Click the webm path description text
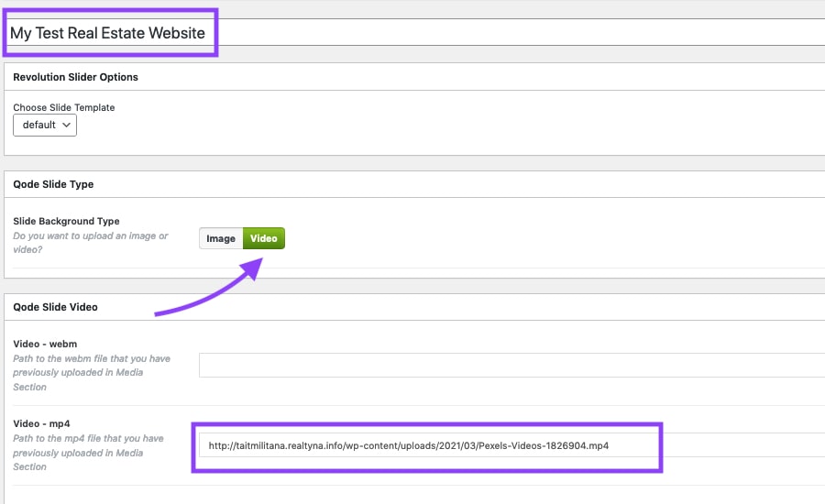The image size is (825, 504). (92, 372)
